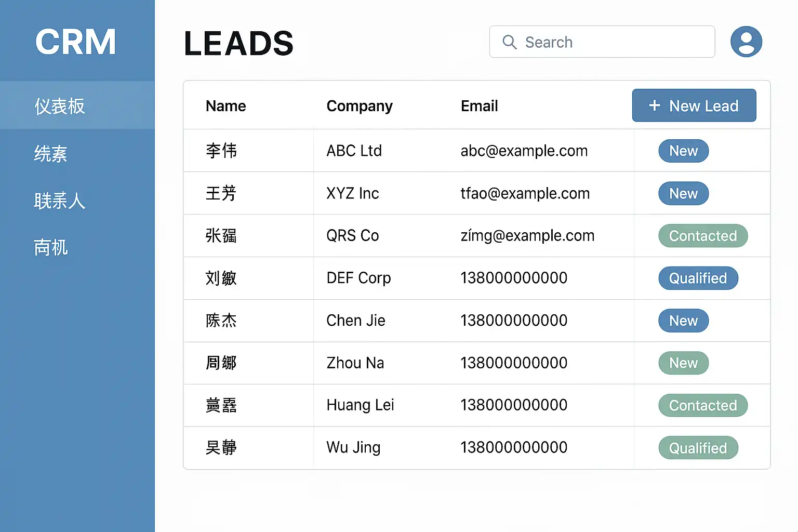Click the plus icon on New Lead

click(655, 105)
